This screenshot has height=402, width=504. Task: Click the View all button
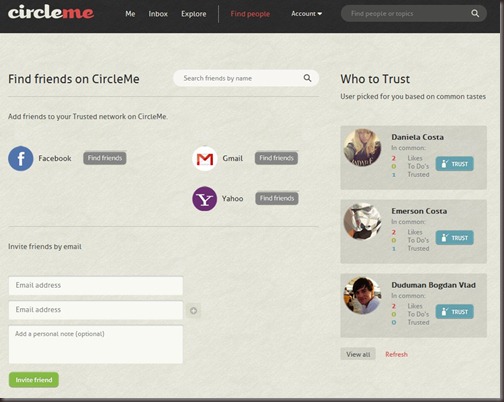(358, 354)
